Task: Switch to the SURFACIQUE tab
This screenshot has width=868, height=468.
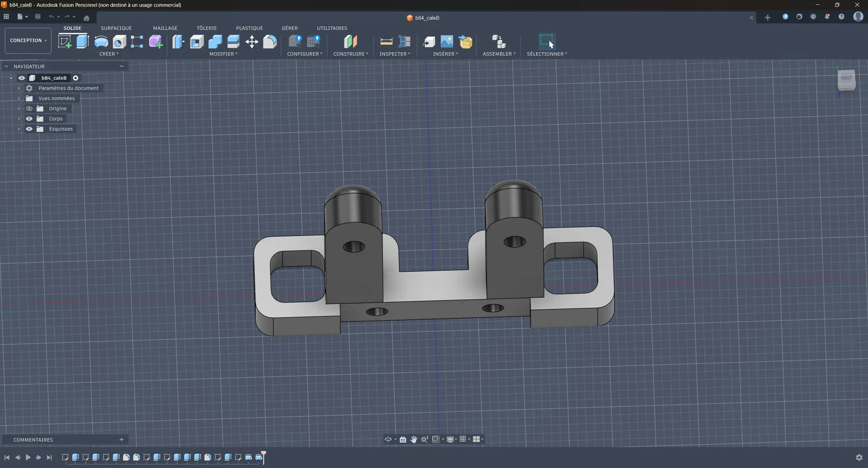Action: click(x=116, y=28)
